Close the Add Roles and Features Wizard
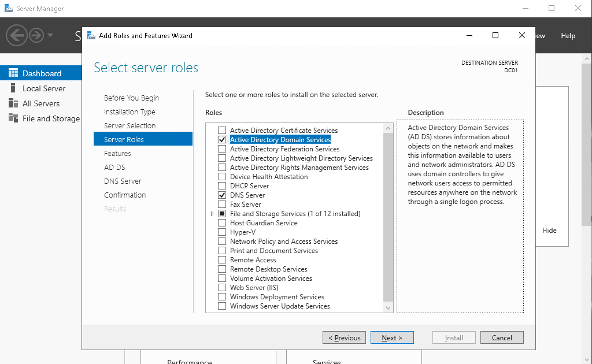The height and width of the screenshot is (364, 592). click(x=522, y=35)
